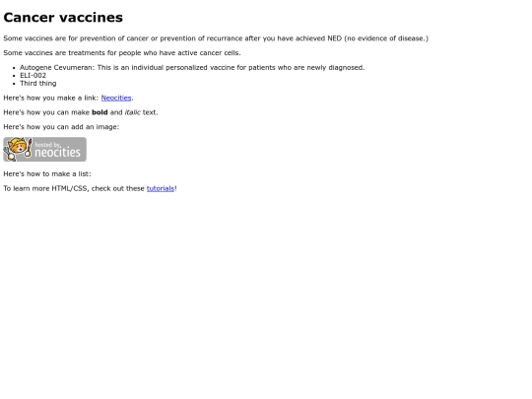Click the italic word in the sentence

(132, 112)
